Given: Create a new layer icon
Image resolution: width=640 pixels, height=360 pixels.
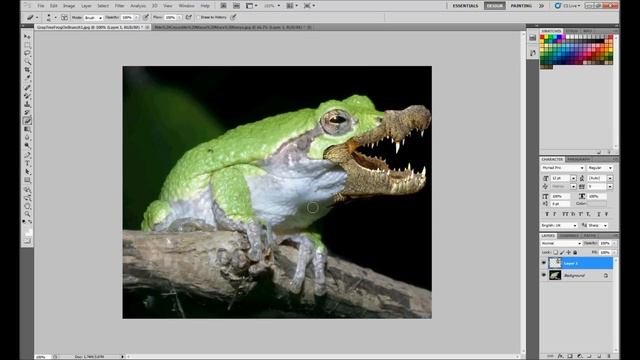Looking at the screenshot, I should (599, 356).
